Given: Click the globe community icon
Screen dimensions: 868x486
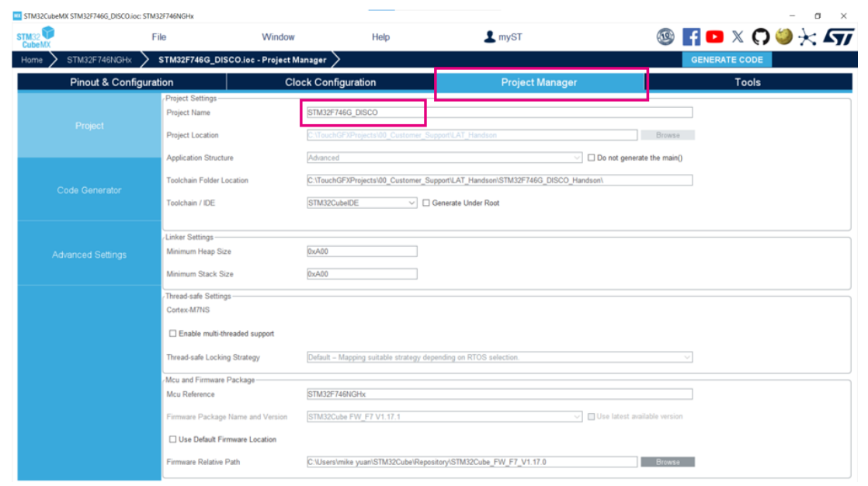Looking at the screenshot, I should click(x=784, y=36).
